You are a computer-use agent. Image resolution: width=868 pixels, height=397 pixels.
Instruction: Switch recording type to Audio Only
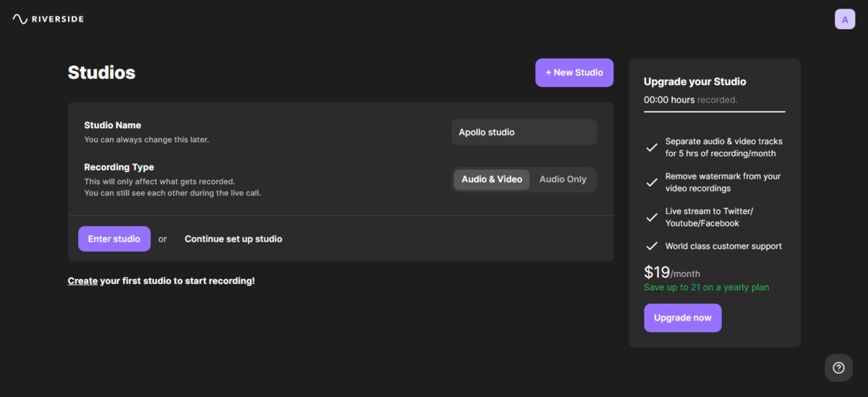tap(563, 179)
